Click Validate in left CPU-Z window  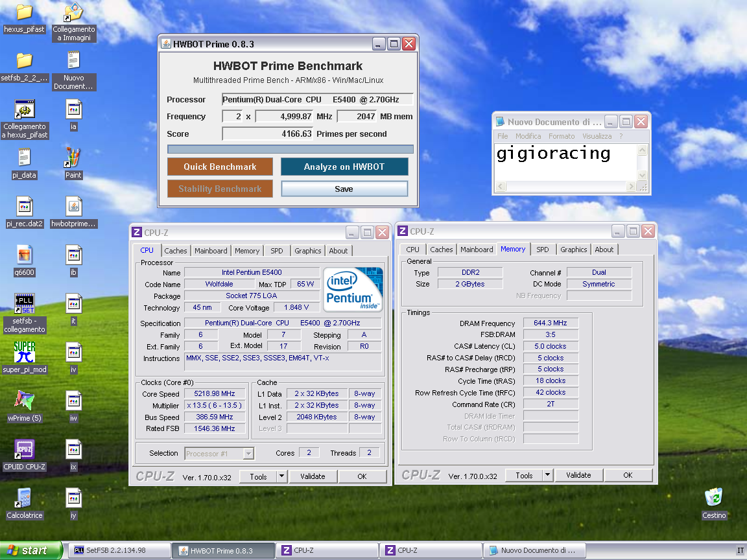click(313, 476)
